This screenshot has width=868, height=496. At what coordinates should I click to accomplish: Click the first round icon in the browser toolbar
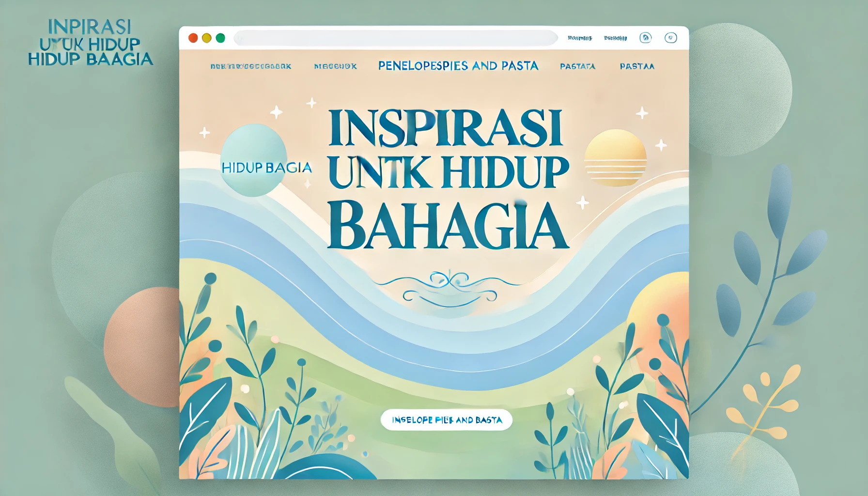[x=645, y=38]
